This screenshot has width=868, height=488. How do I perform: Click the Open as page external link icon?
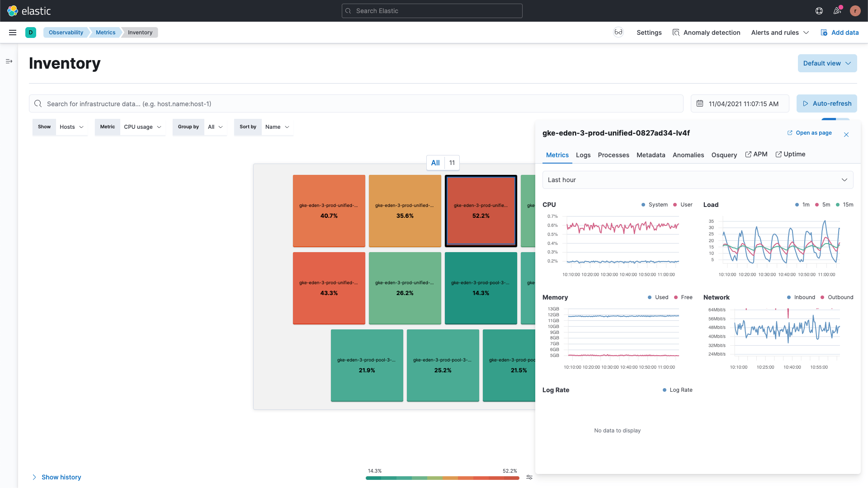coord(789,132)
